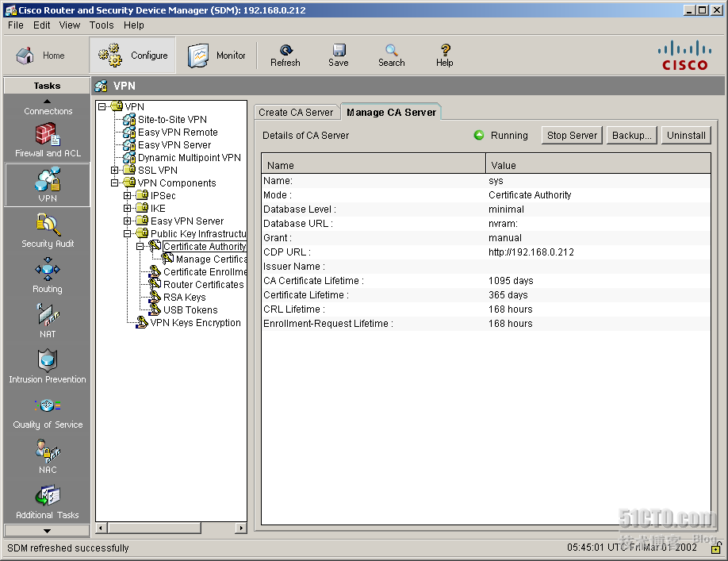The height and width of the screenshot is (561, 728).
Task: Select the Database Level row
Action: (485, 209)
